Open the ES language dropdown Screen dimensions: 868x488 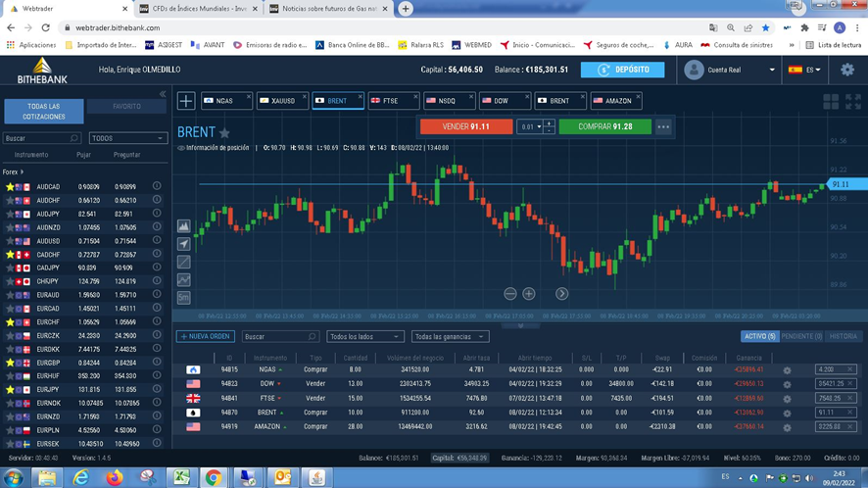coord(804,70)
